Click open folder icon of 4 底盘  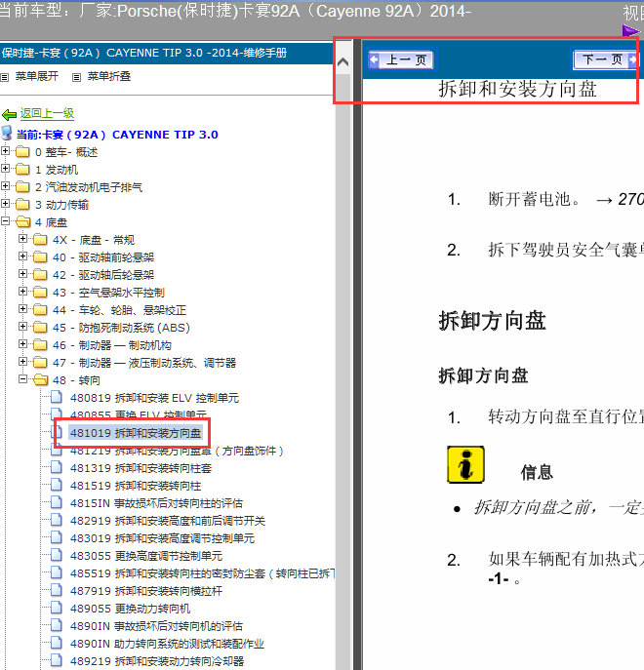pos(23,221)
